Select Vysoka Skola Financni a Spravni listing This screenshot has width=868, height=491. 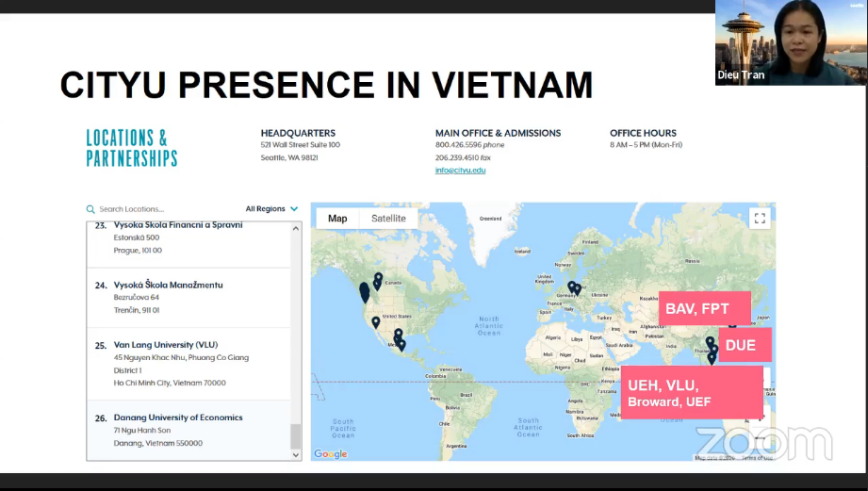188,244
